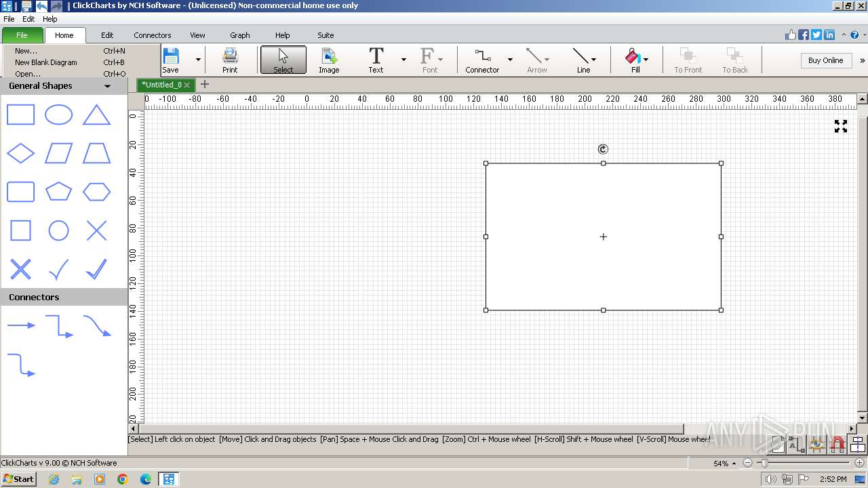The width and height of the screenshot is (868, 488).
Task: Expand the Connector tool dropdown arrow
Action: pyautogui.click(x=510, y=60)
